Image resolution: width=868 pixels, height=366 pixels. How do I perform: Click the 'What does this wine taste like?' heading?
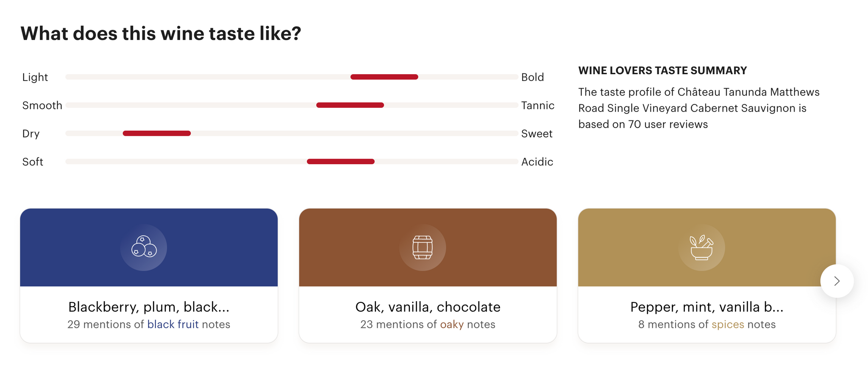[161, 34]
